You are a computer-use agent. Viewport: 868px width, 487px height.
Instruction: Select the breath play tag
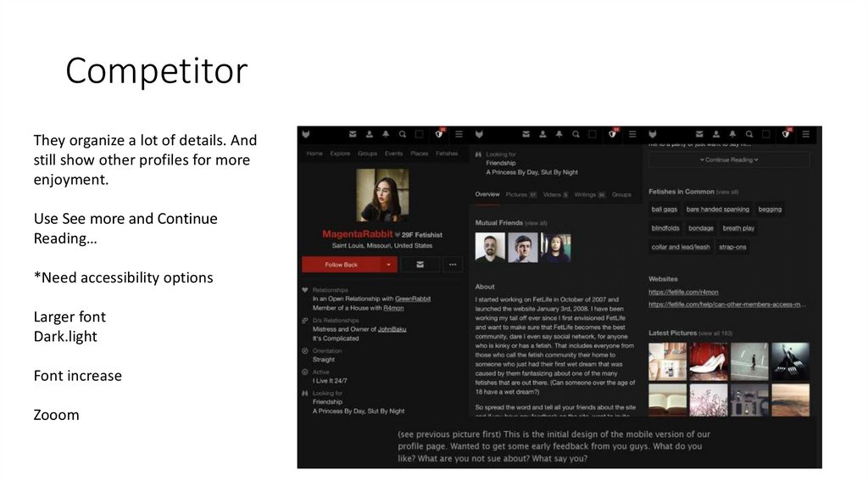click(738, 228)
